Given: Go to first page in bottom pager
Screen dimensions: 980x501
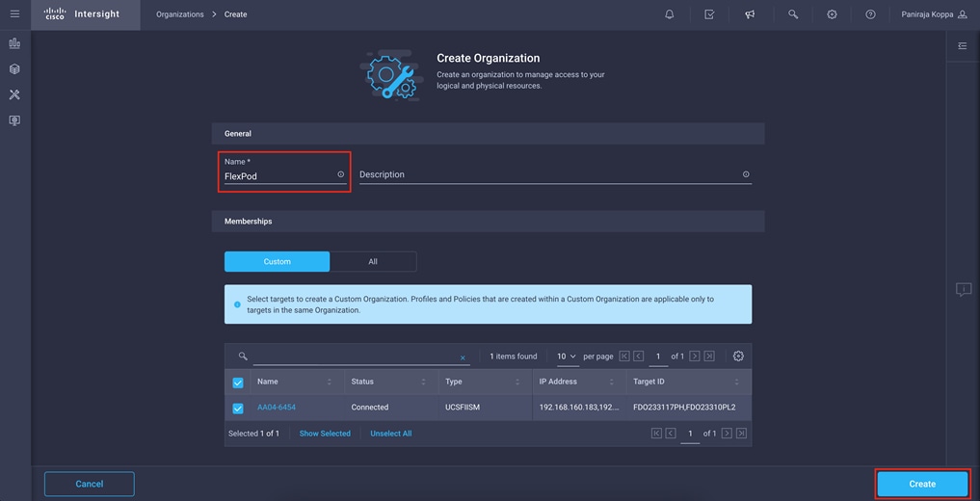Looking at the screenshot, I should [x=656, y=433].
